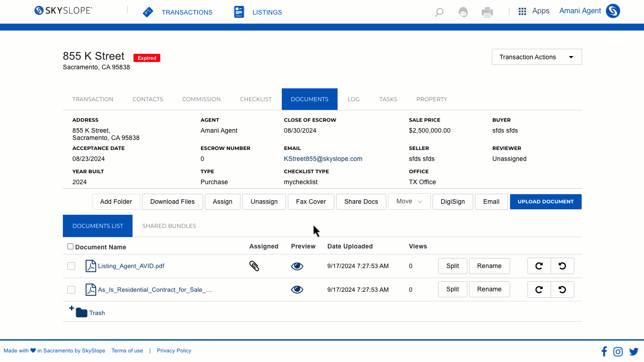Go to the Tasks tab
Screen dimensions: 644x362
[388, 99]
